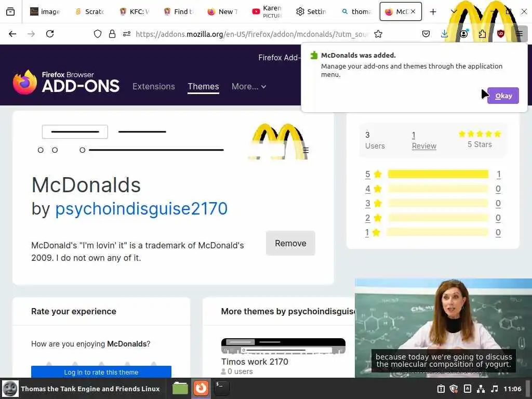Reload the current page
This screenshot has width=532, height=399.
click(50, 34)
